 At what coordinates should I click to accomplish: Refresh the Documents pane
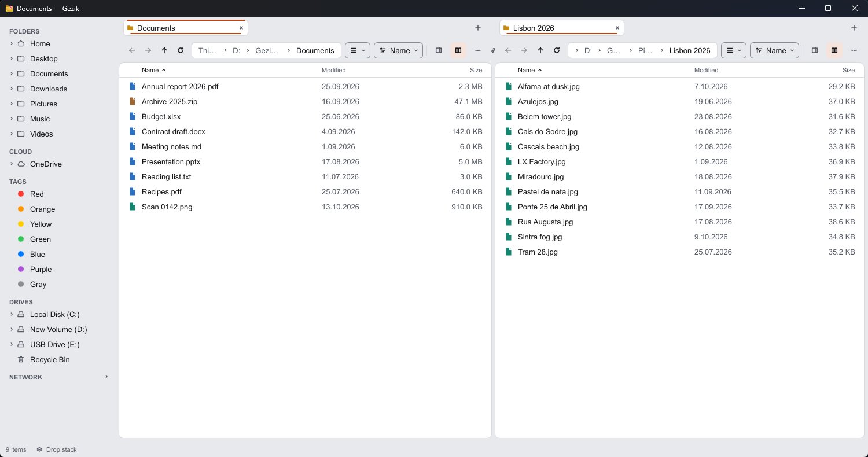pyautogui.click(x=181, y=50)
